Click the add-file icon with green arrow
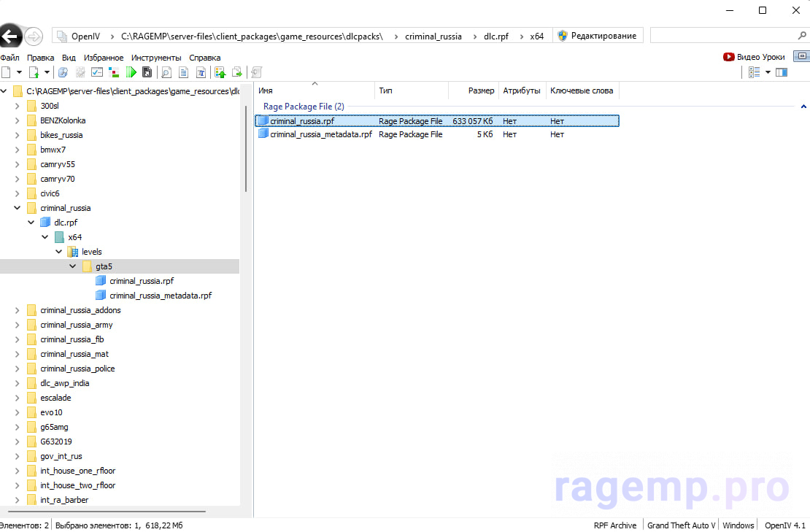The image size is (810, 532). pos(34,72)
